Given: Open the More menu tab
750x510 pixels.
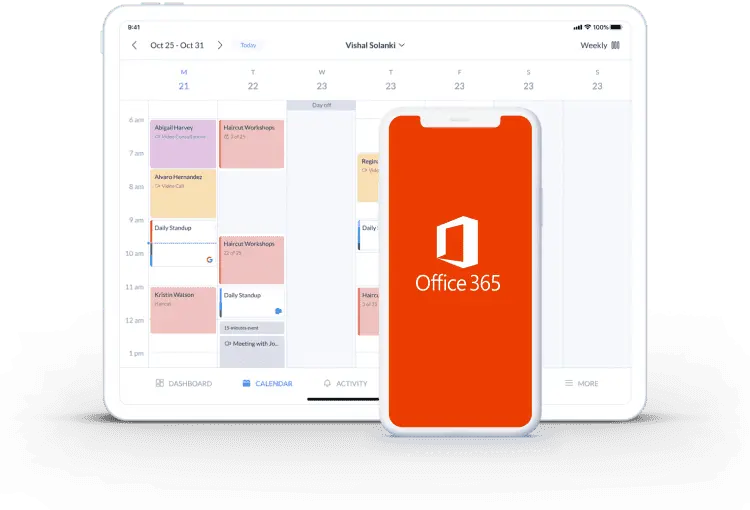Looking at the screenshot, I should pos(582,383).
